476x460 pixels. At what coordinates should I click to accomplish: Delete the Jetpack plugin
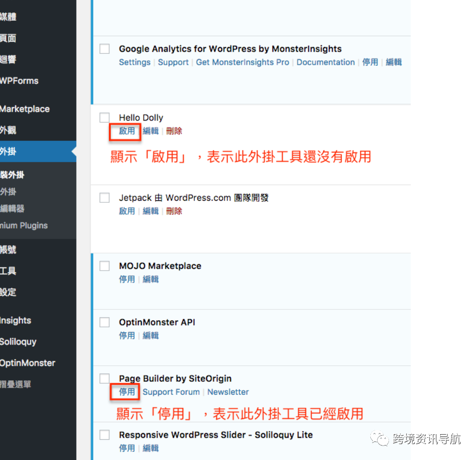[174, 211]
